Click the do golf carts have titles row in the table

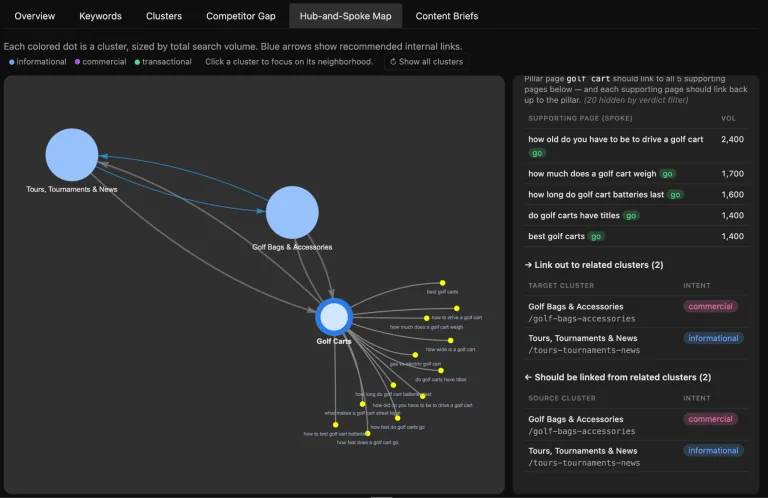pos(636,215)
